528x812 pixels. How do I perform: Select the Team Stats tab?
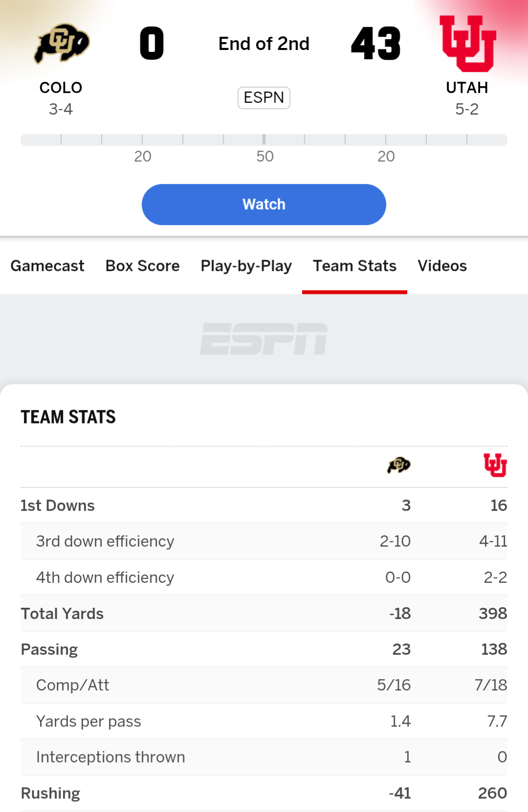[x=354, y=266]
